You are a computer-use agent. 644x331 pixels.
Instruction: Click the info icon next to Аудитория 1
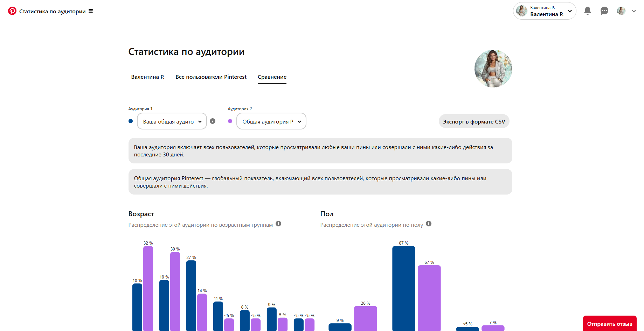click(213, 121)
